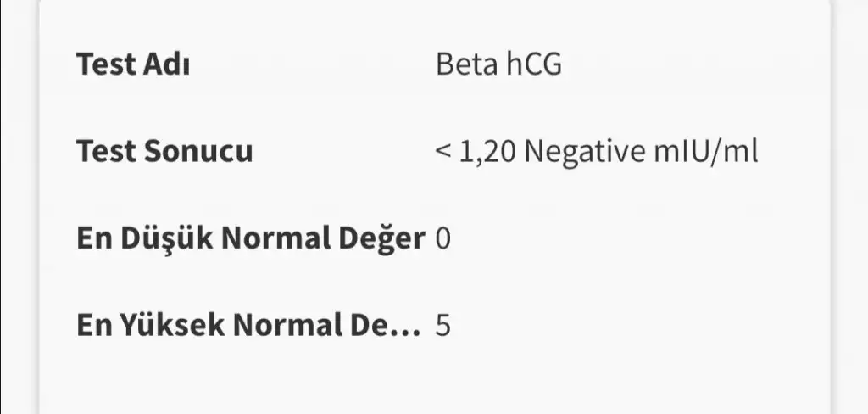Click the word Değer in the third row
The image size is (868, 414).
click(x=387, y=239)
